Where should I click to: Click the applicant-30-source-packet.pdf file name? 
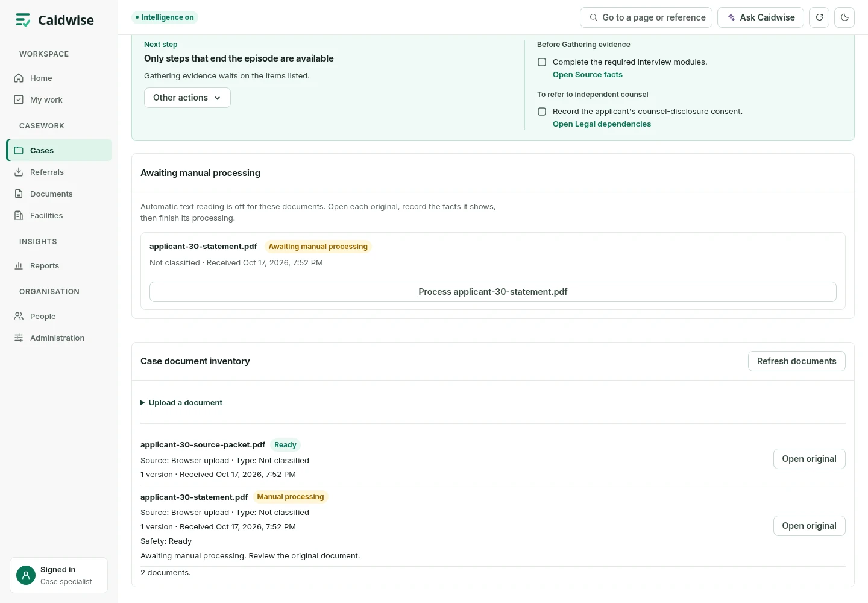pos(203,444)
